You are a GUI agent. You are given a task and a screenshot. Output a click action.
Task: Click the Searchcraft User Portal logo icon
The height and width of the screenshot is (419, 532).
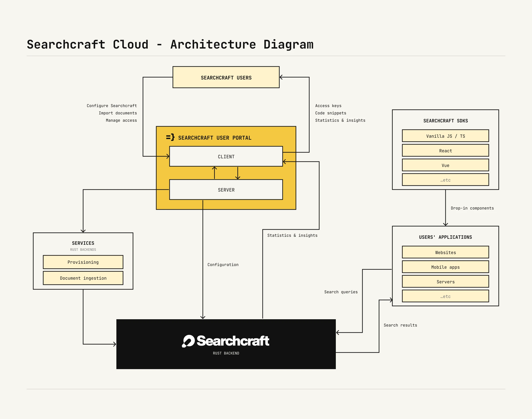point(170,137)
